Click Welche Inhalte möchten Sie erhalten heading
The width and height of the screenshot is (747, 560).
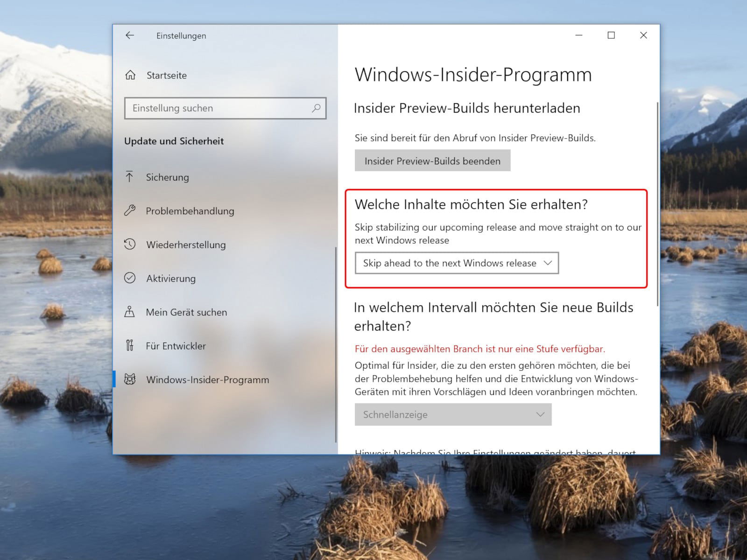[x=471, y=204]
